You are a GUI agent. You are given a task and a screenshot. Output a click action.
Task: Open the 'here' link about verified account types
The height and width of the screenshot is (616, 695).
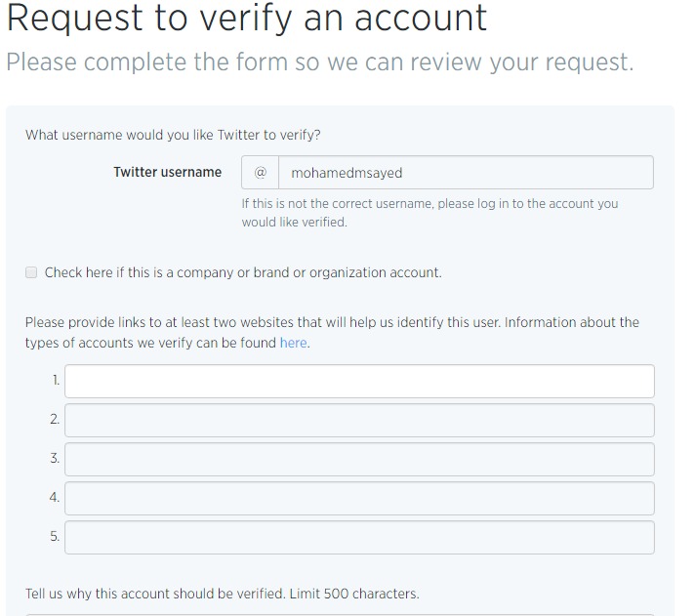(293, 343)
